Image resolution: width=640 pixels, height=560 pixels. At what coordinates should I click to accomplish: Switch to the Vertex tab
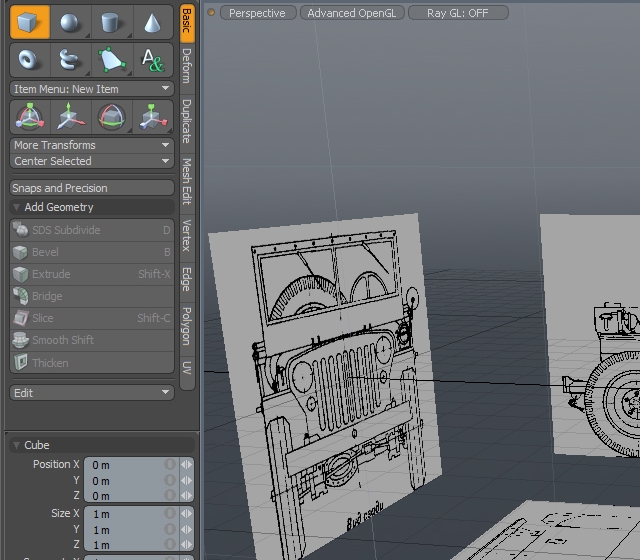187,236
